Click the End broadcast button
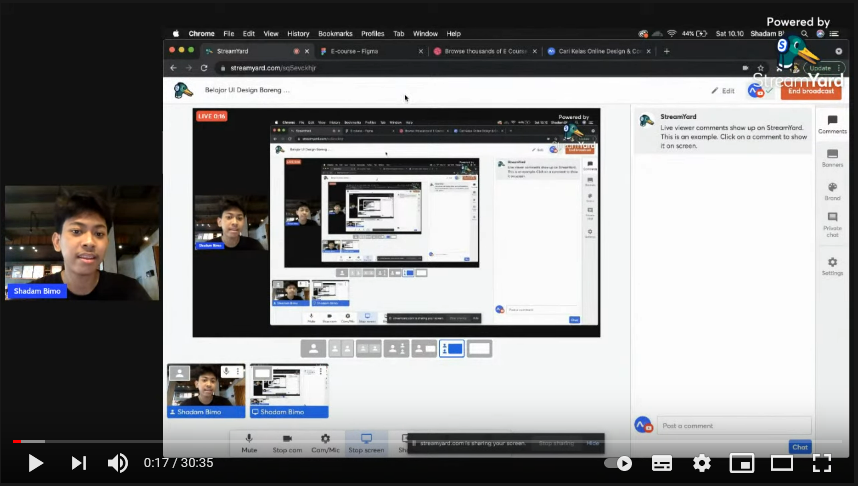858x486 pixels. (811, 91)
